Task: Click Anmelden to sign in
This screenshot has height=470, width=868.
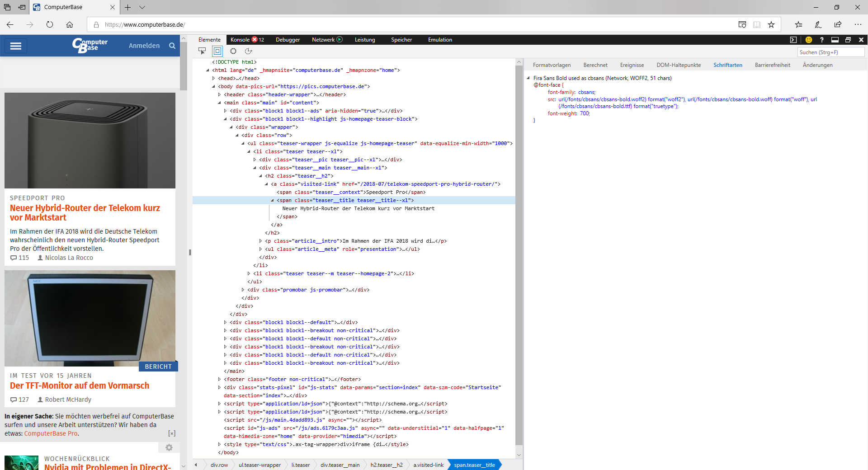Action: tap(144, 46)
